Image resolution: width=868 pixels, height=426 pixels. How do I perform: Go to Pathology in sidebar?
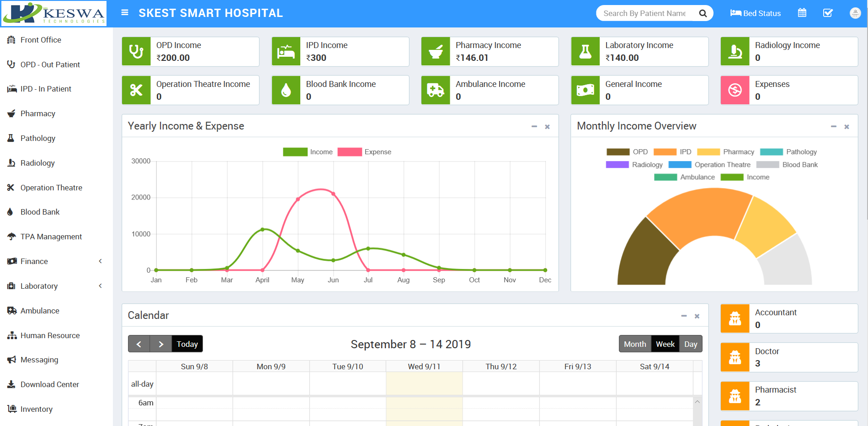coord(37,138)
